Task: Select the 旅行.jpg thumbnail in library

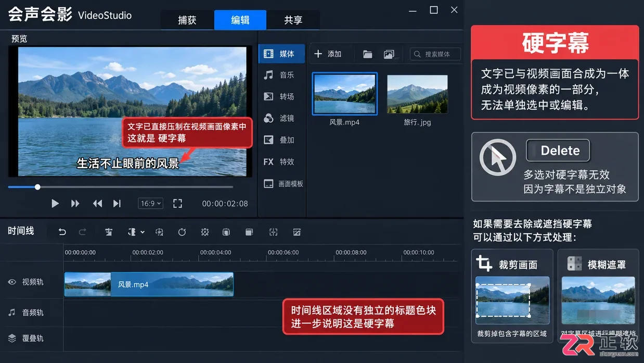Action: 417,94
